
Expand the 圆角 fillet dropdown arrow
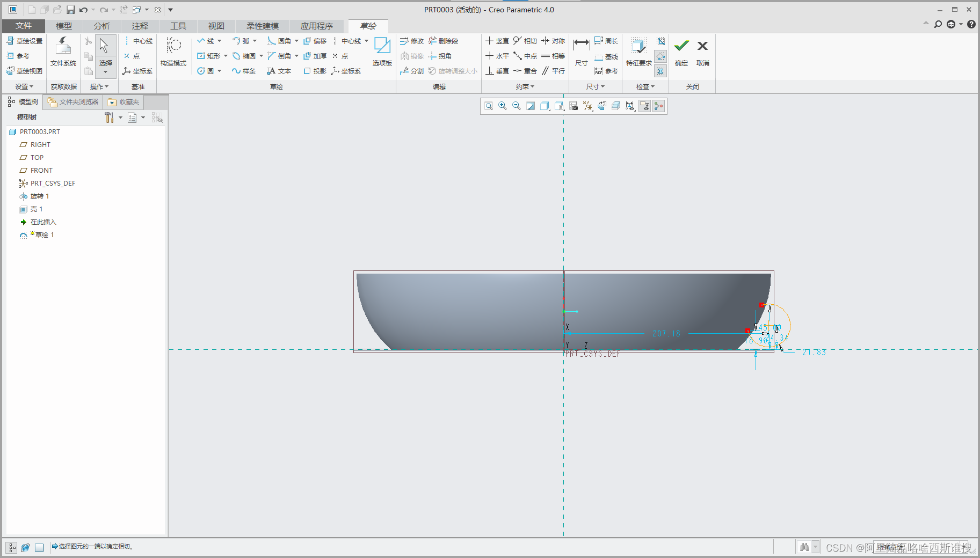tap(296, 41)
